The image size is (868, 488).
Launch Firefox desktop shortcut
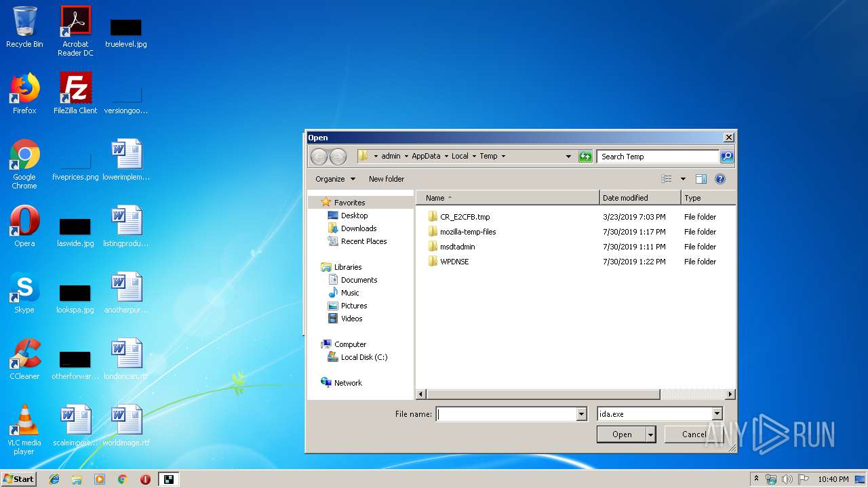pos(24,94)
